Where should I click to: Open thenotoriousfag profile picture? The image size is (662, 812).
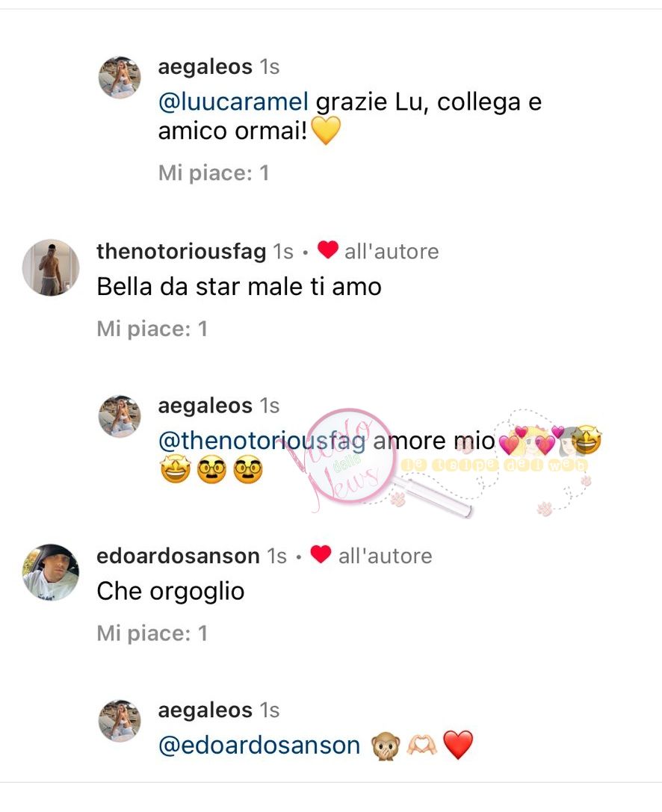click(51, 267)
